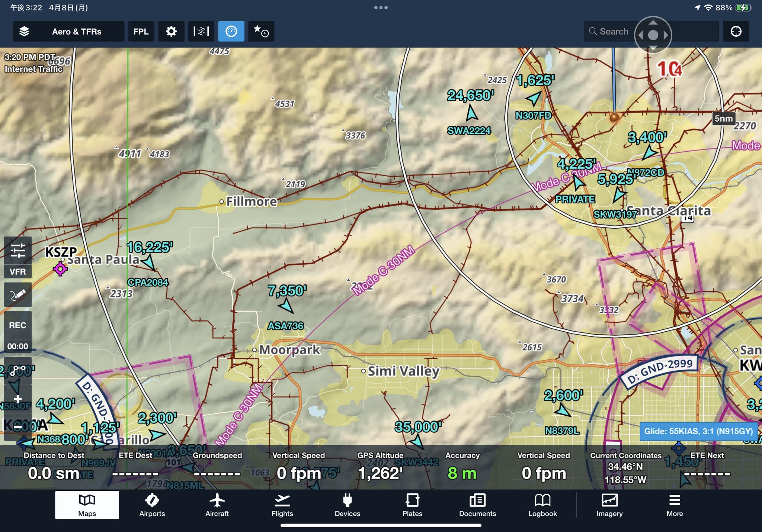Start track log with REC button
Image resolution: width=762 pixels, height=532 pixels.
coord(18,325)
